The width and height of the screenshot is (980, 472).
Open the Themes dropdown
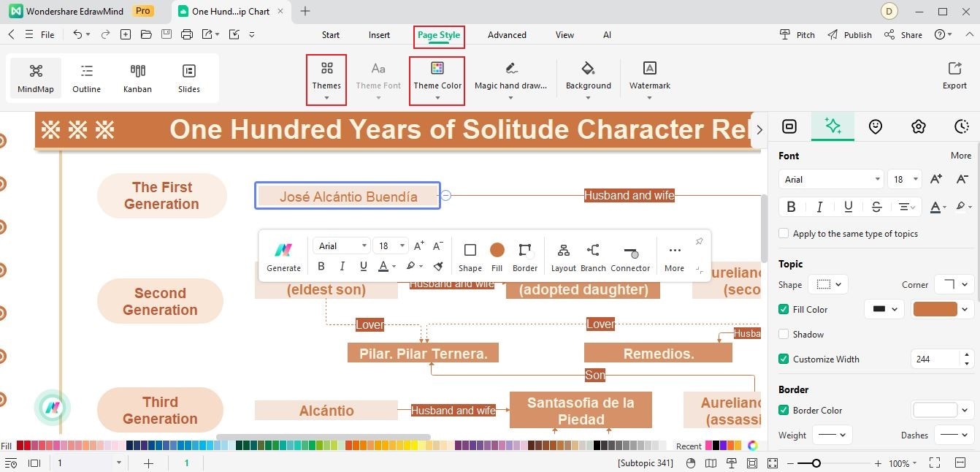(x=326, y=80)
